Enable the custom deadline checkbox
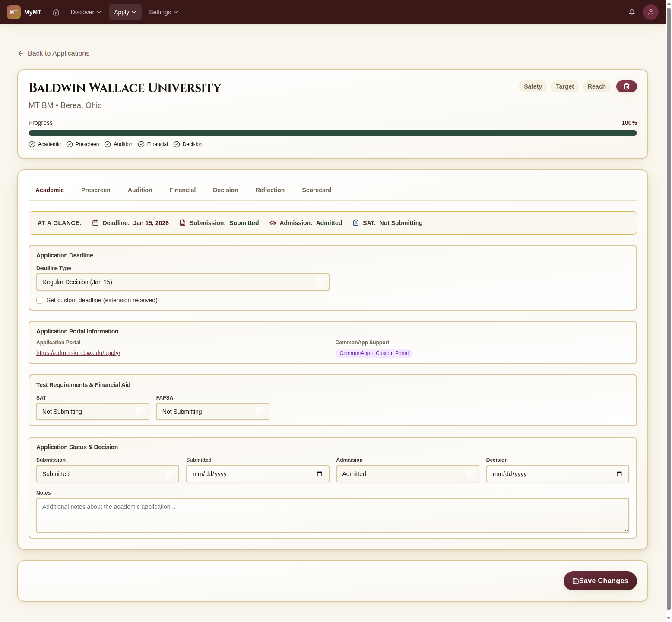Screen dimensions: 672x622 point(40,300)
